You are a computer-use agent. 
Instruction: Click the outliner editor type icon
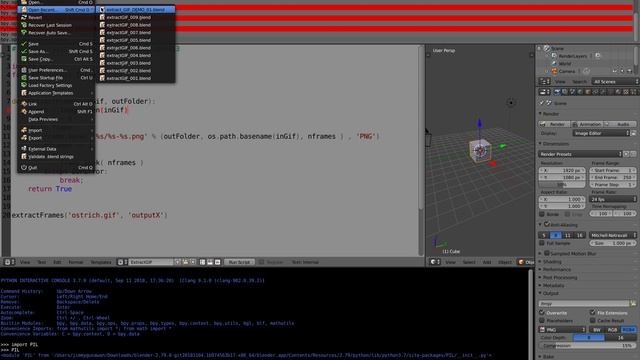[545, 82]
